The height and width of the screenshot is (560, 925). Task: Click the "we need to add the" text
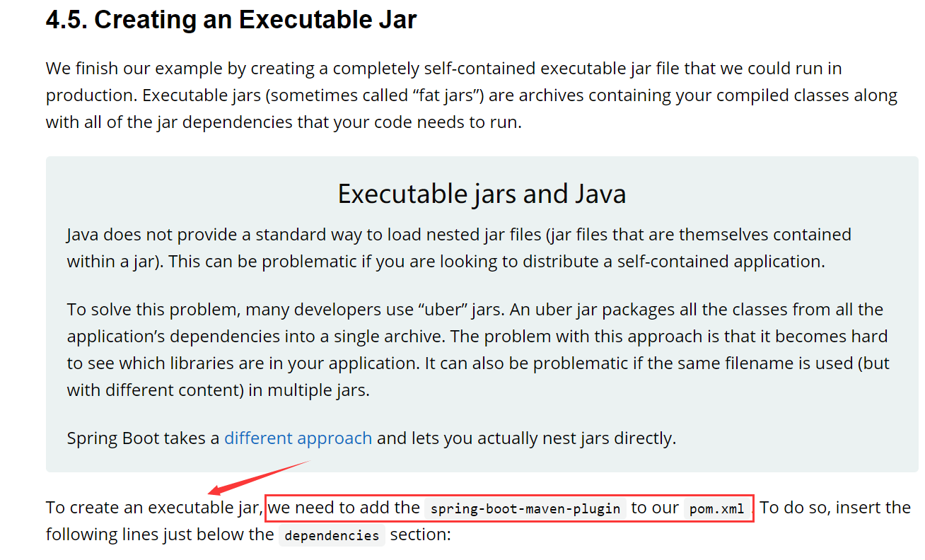coord(344,508)
